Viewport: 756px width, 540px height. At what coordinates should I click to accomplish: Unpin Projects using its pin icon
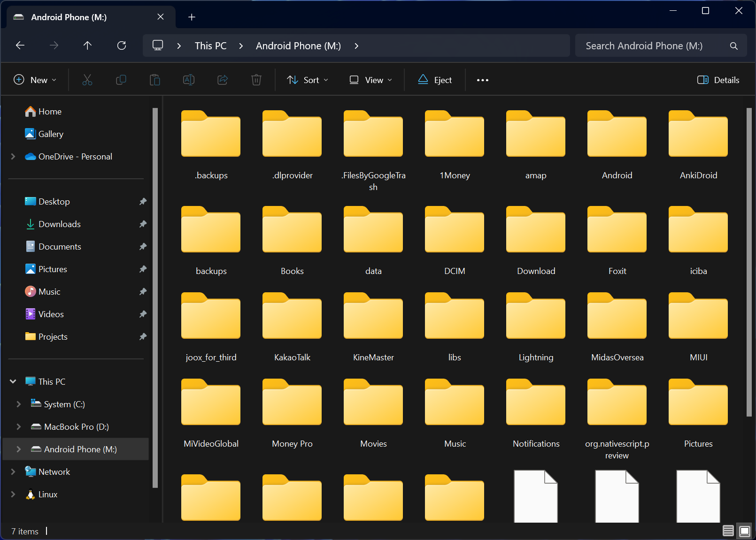(143, 337)
